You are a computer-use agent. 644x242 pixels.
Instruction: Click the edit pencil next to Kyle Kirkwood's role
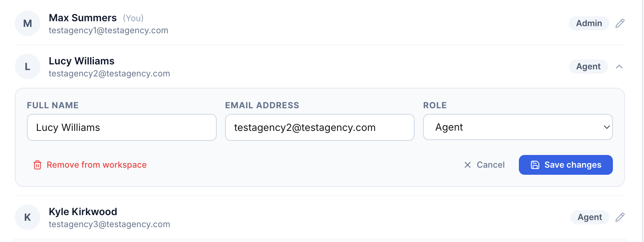coord(620,217)
